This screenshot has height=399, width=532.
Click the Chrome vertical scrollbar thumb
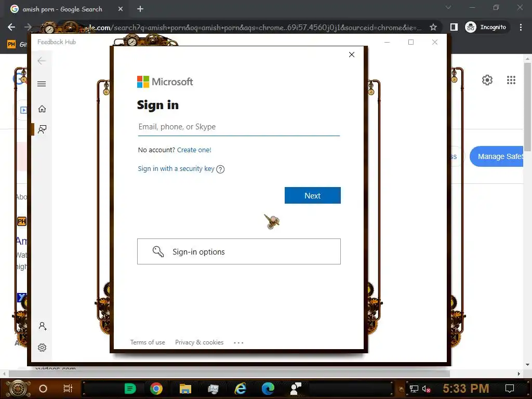pyautogui.click(x=527, y=107)
